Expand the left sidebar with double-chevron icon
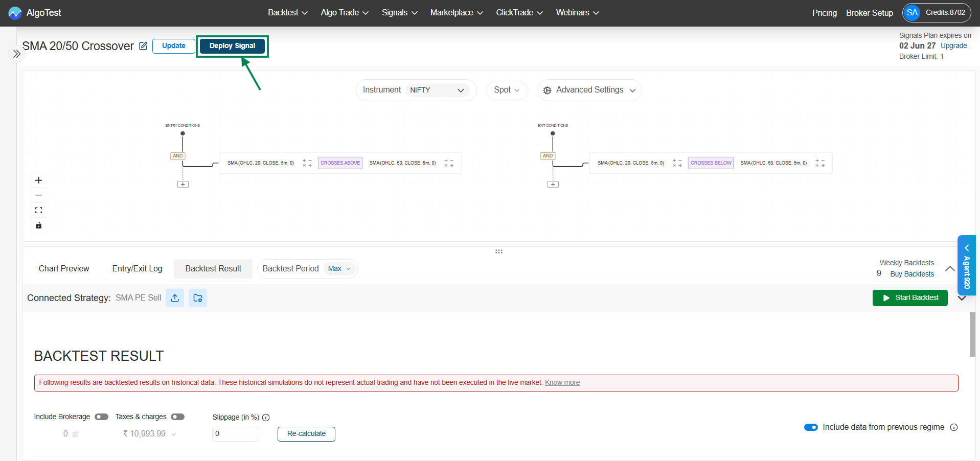This screenshot has height=461, width=980. (x=16, y=54)
